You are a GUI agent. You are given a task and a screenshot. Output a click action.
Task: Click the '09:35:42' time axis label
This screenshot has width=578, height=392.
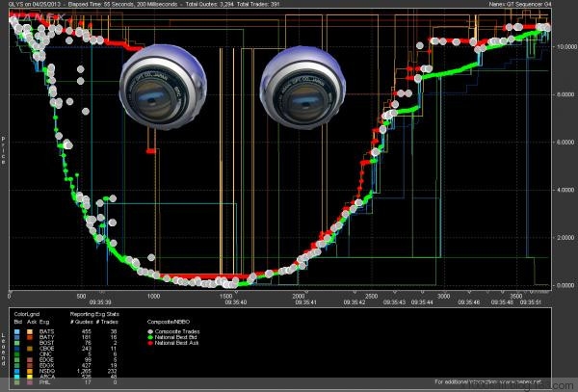click(x=355, y=302)
